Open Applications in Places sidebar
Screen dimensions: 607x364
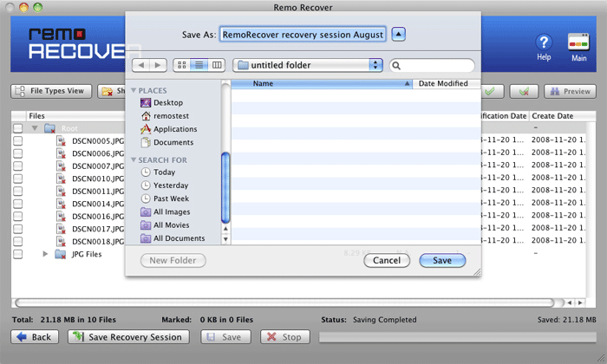pyautogui.click(x=174, y=129)
